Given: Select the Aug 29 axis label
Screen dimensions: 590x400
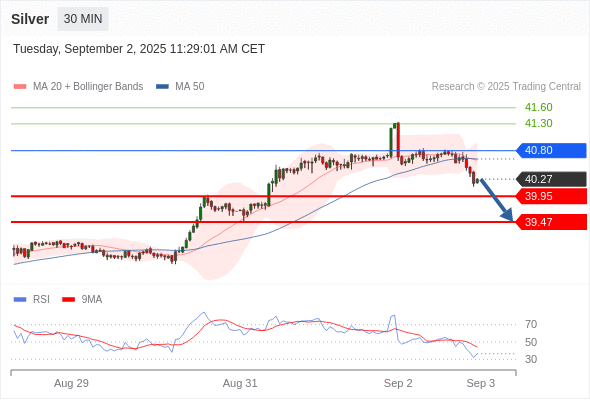Looking at the screenshot, I should pyautogui.click(x=71, y=383).
